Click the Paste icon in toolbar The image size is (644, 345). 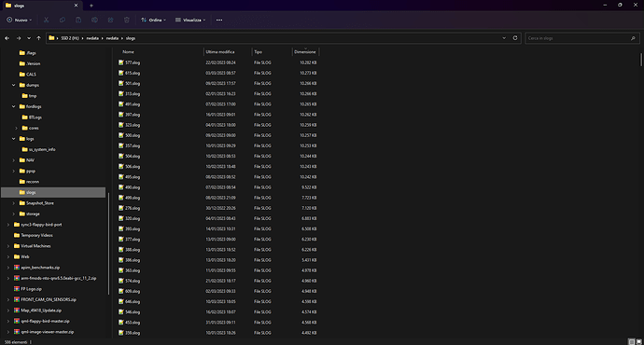pos(78,20)
